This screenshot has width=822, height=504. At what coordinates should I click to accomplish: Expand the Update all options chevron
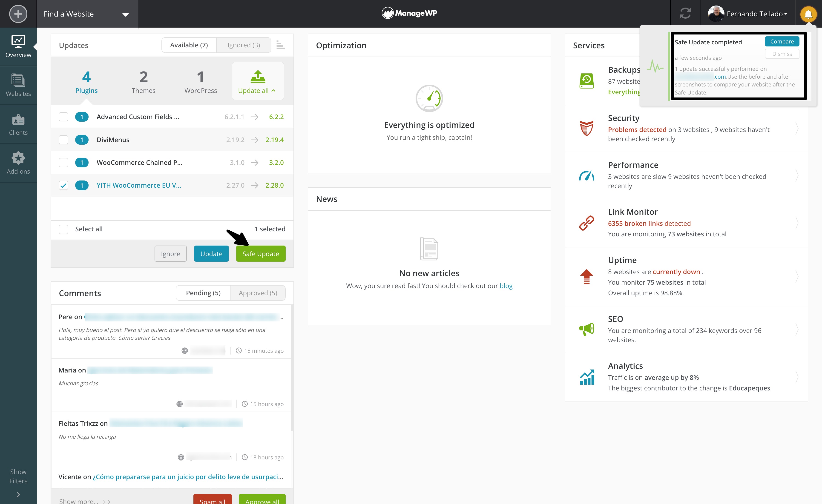pyautogui.click(x=273, y=90)
